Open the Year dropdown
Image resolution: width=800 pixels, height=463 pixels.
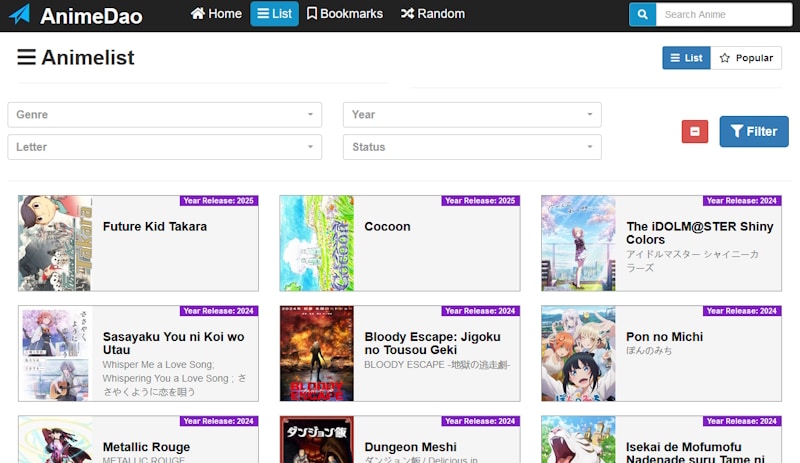pos(472,115)
